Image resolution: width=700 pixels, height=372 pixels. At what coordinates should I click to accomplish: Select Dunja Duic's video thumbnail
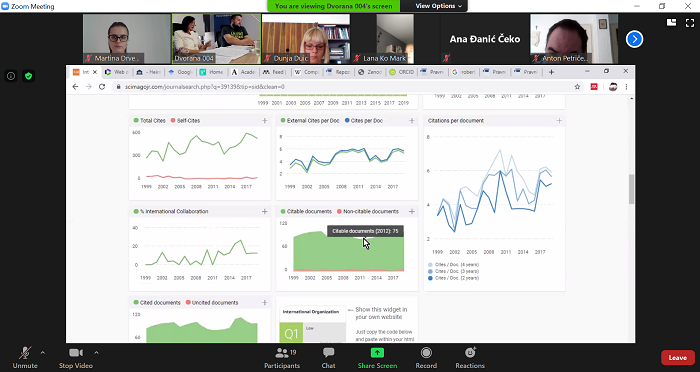click(306, 39)
